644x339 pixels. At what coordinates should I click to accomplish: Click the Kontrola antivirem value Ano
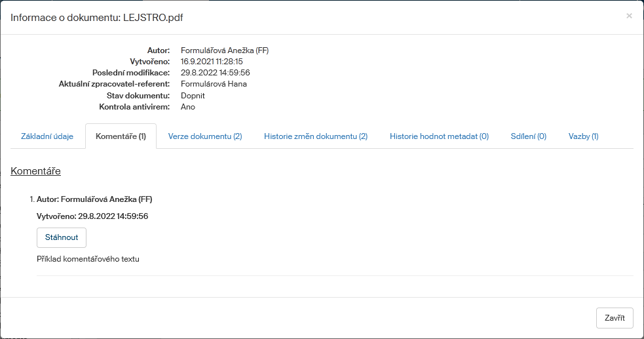(x=187, y=107)
